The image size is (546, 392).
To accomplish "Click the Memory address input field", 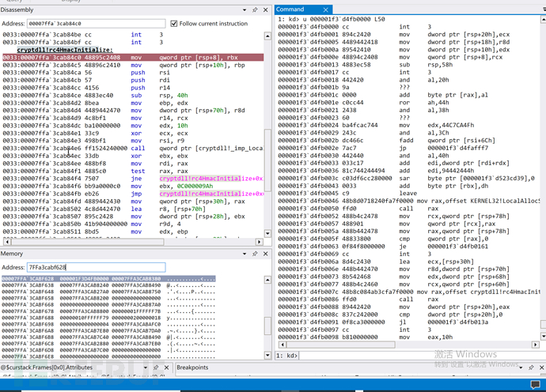I will point(96,267).
